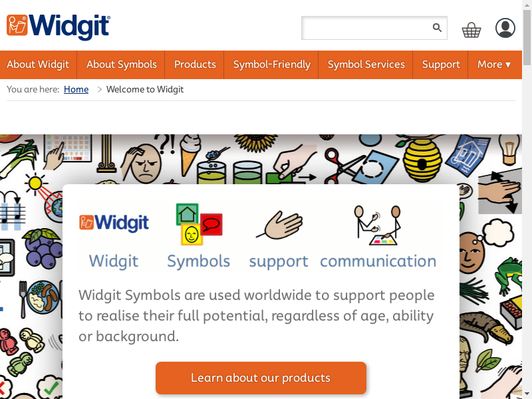Click the Widgit logo in banner card
Viewport: 532px width, 399px height.
coord(114,223)
